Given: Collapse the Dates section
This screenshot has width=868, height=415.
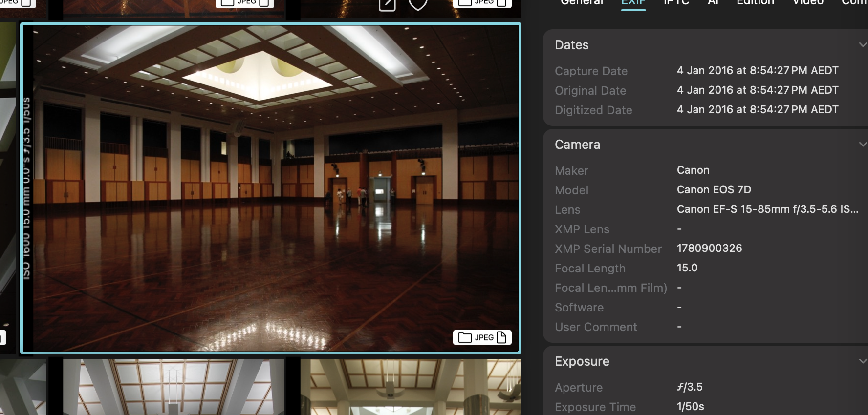Looking at the screenshot, I should coord(862,45).
